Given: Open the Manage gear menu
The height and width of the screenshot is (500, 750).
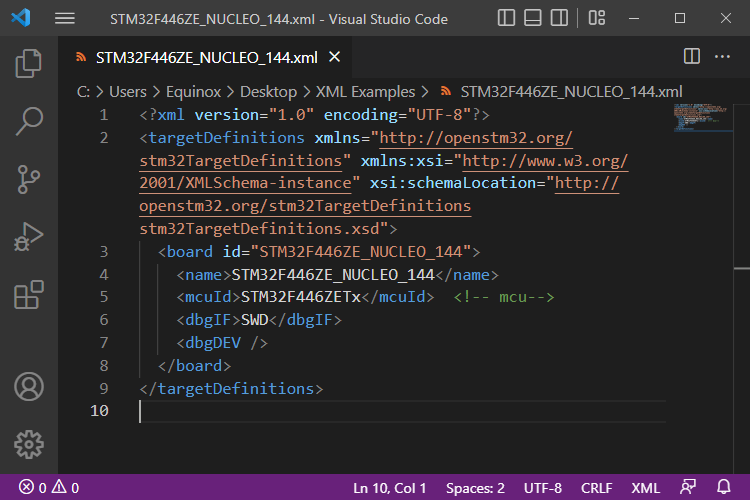Looking at the screenshot, I should (x=29, y=443).
